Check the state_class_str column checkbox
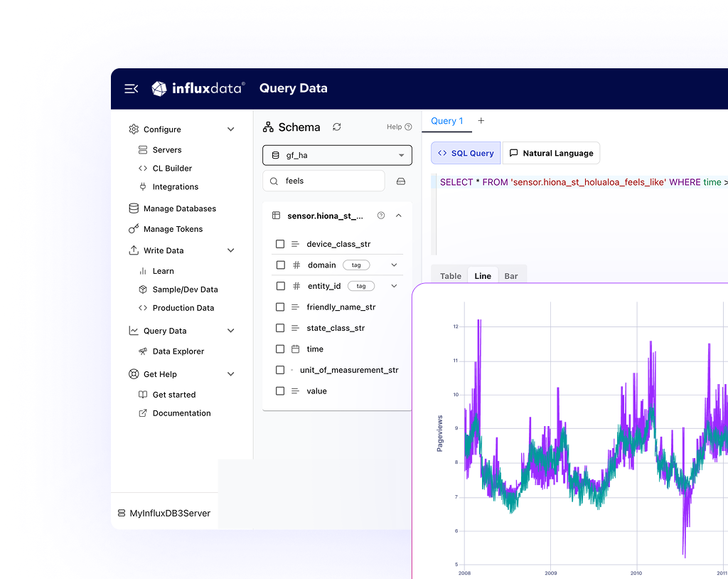The height and width of the screenshot is (579, 728). pos(280,328)
